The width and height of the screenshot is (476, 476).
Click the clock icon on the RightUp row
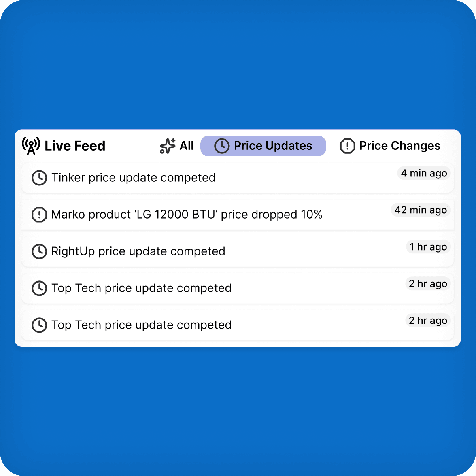pos(39,252)
